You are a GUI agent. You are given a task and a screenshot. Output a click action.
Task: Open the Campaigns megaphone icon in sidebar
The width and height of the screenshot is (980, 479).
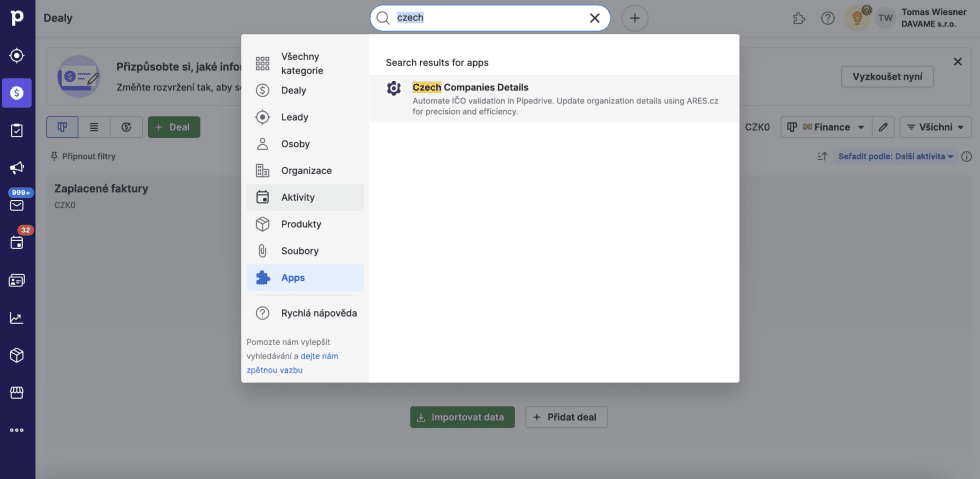coord(17,168)
